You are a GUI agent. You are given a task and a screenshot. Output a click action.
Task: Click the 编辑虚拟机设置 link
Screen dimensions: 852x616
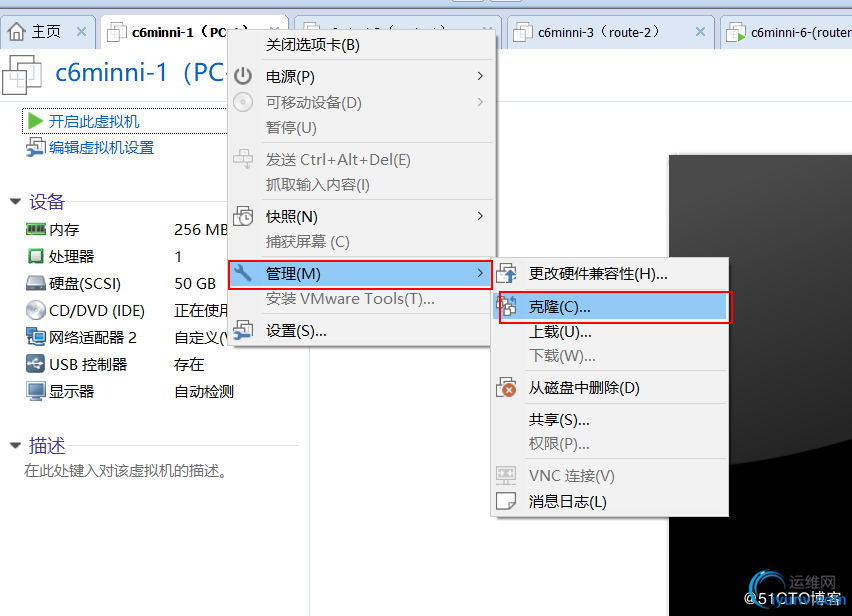click(x=102, y=148)
